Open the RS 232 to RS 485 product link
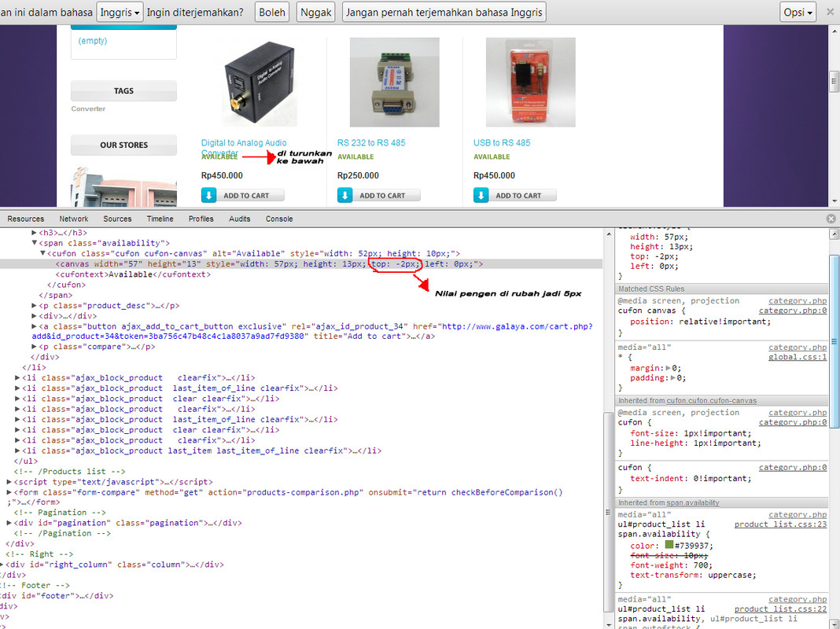The width and height of the screenshot is (840, 629). click(x=371, y=143)
